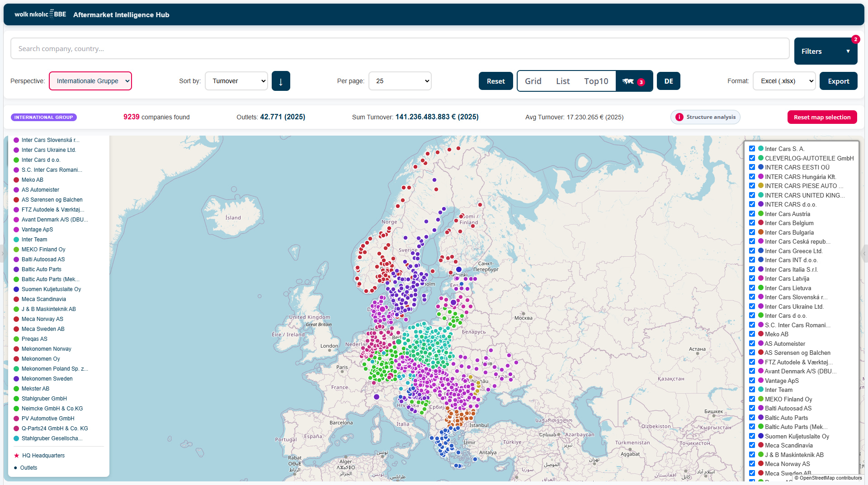Click AS Sørensen og Balchen in left legend
Screen dimensions: 868x485
coord(52,200)
